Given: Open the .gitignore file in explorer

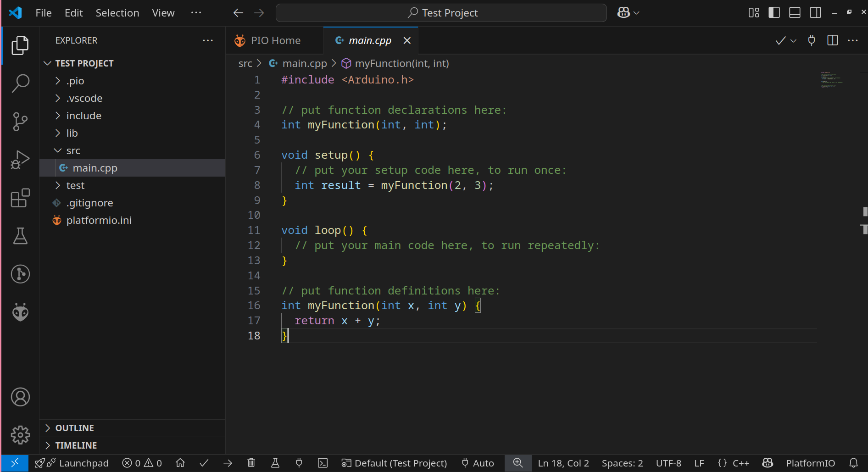Looking at the screenshot, I should point(132,203).
